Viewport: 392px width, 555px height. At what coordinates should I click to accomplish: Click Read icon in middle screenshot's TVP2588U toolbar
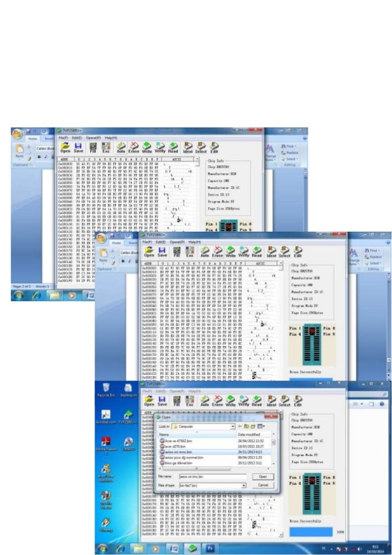click(257, 251)
